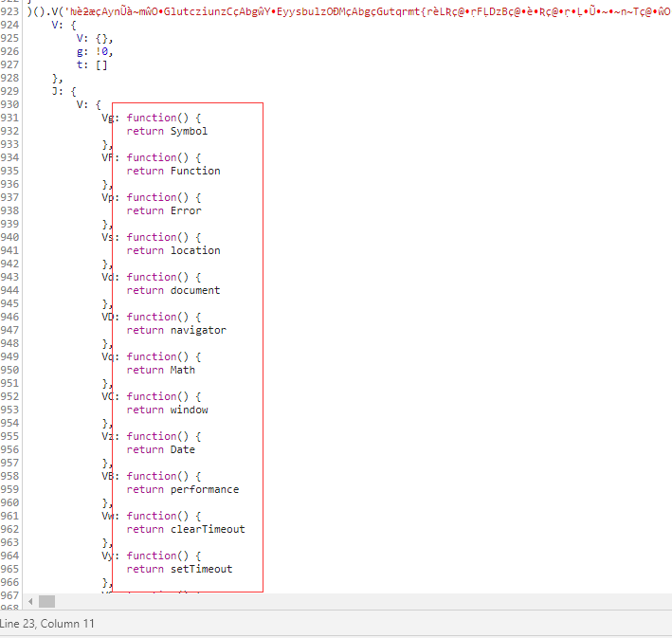Click 'return window' code text
672x638 pixels.
(x=167, y=410)
